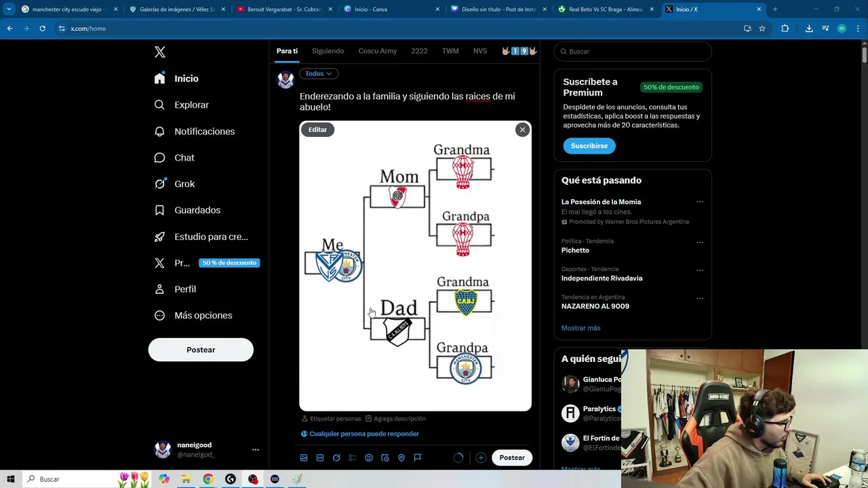Click Editar on the attached image
The width and height of the screenshot is (868, 488).
pyautogui.click(x=317, y=129)
